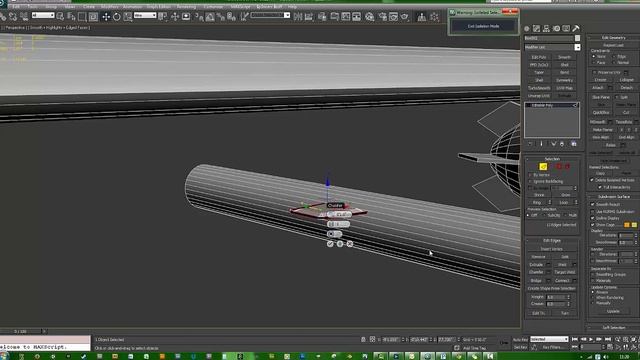Activate the Select Object tool
Image resolution: width=640 pixels, height=360 pixels.
[x=60, y=16]
